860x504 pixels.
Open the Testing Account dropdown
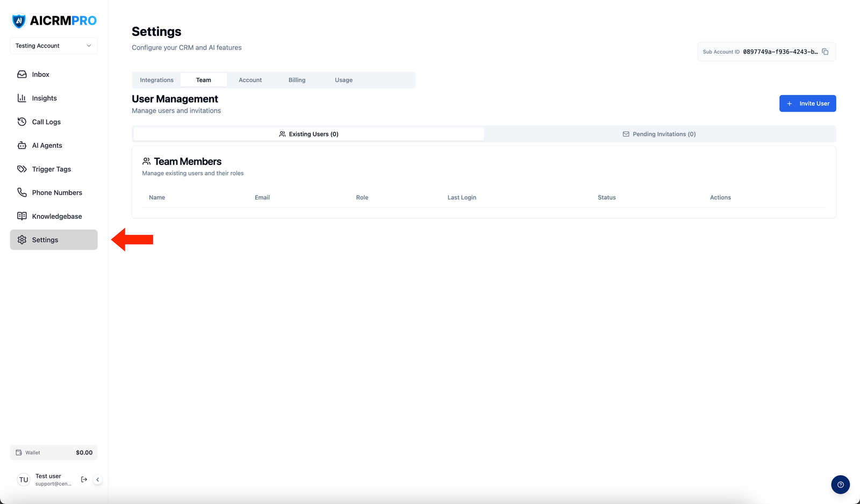pyautogui.click(x=54, y=46)
